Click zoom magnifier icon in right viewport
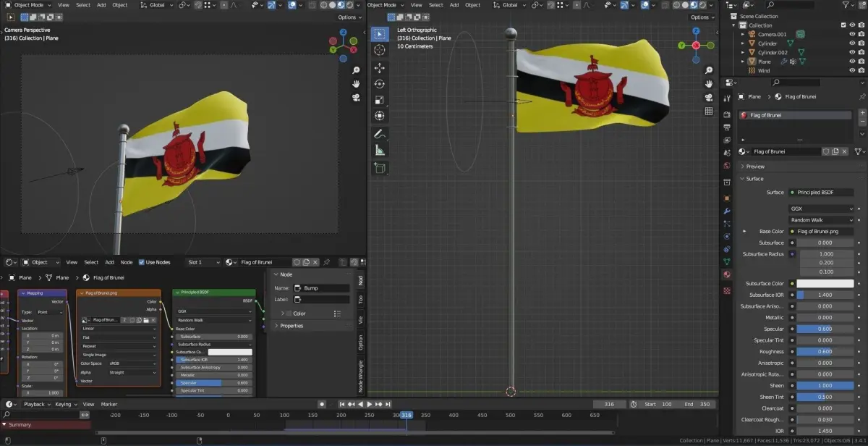 coord(709,70)
